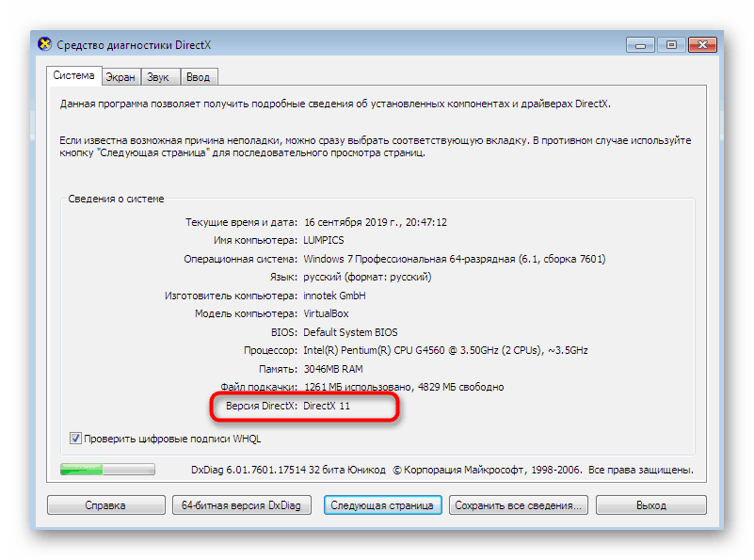Image resolution: width=754 pixels, height=560 pixels.
Task: Open the Ввод tab
Action: coord(198,77)
